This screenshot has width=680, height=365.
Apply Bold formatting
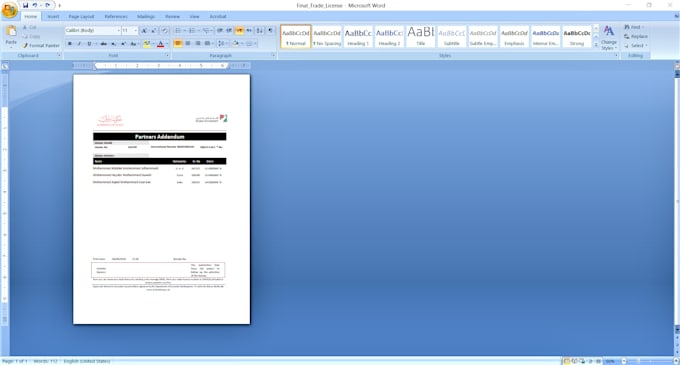70,43
